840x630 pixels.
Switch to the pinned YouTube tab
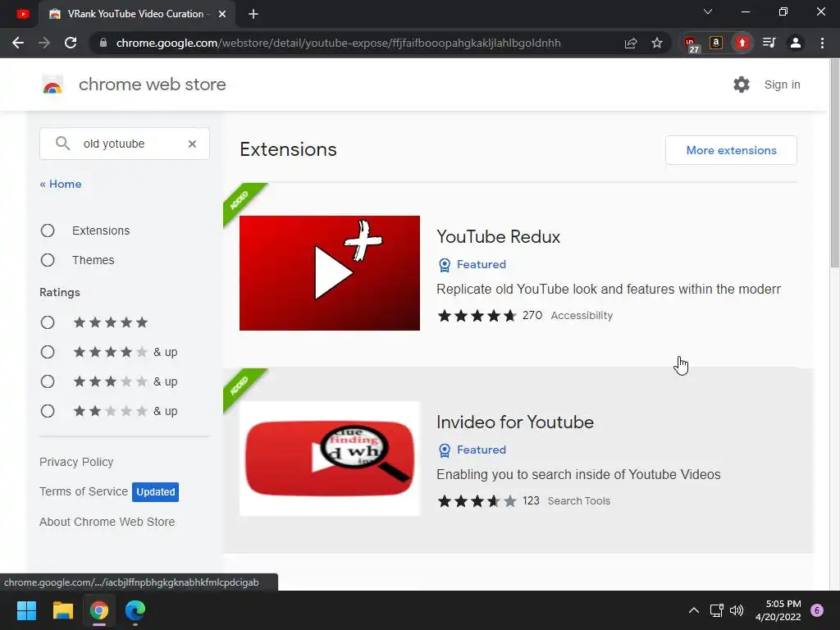[22, 14]
